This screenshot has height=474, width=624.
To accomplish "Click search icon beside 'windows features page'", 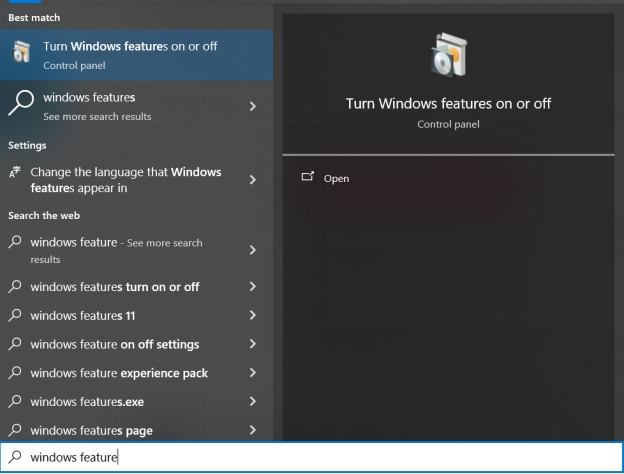I will 15,429.
